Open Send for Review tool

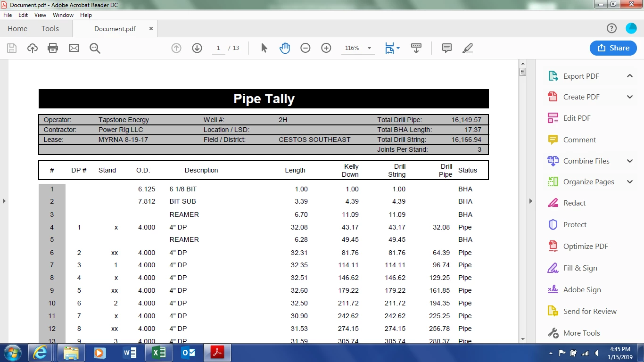[x=589, y=312]
